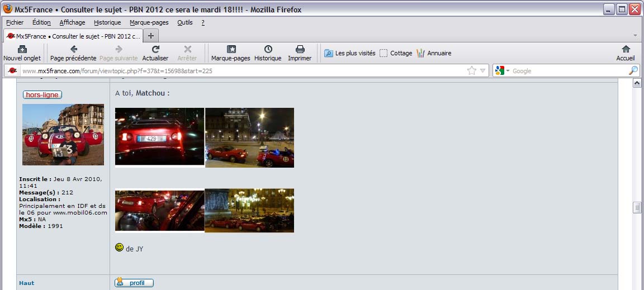Viewport: 644px width, 290px height.
Task: Open the Historique toolbar button
Action: coord(268,54)
